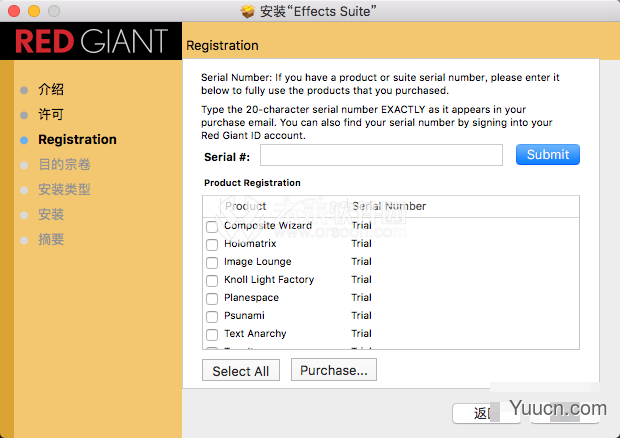Click the Knoll Light Factory product name
This screenshot has width=620, height=438.
tap(269, 280)
